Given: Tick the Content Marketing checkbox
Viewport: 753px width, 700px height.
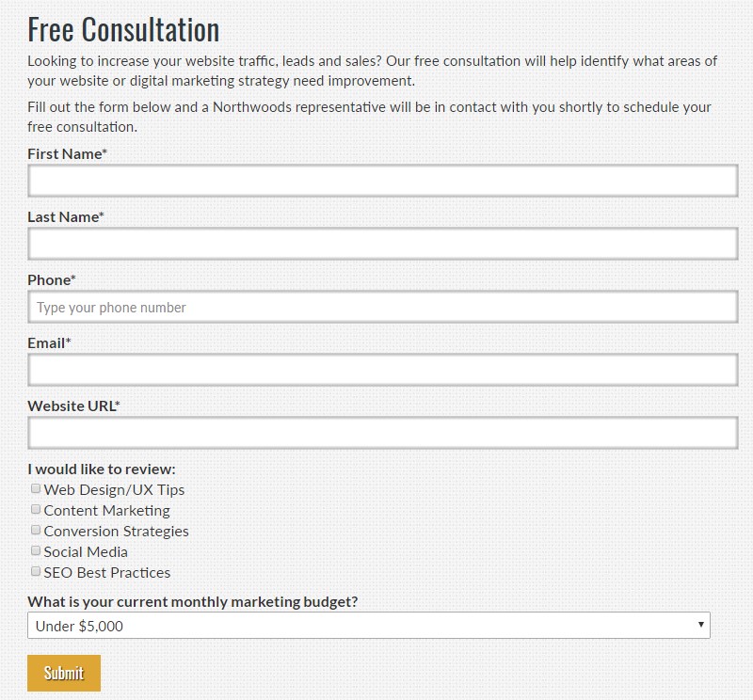Looking at the screenshot, I should [36, 509].
